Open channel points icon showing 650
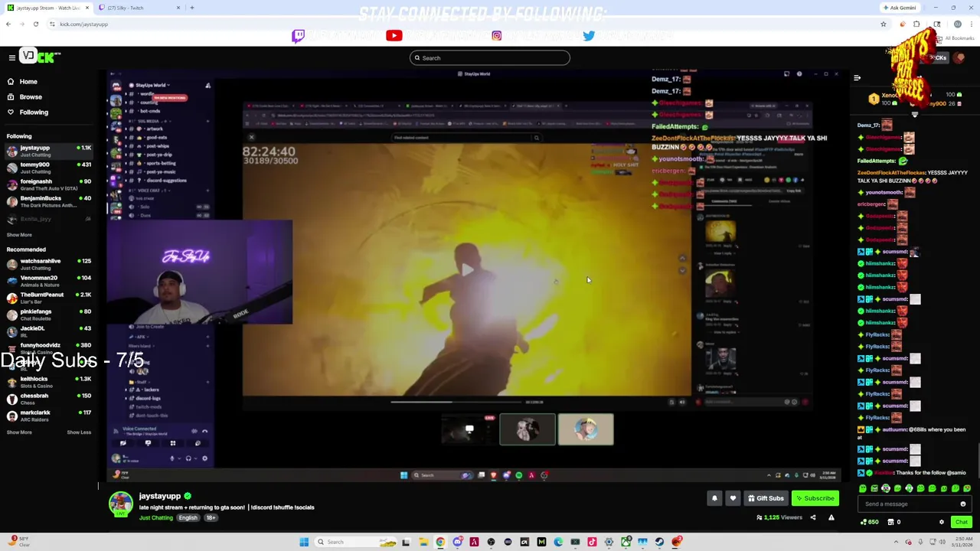Viewport: 980px width, 551px height. pos(869,522)
